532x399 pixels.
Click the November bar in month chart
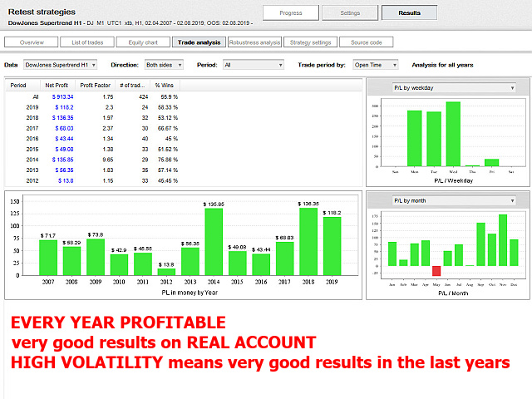click(x=503, y=240)
